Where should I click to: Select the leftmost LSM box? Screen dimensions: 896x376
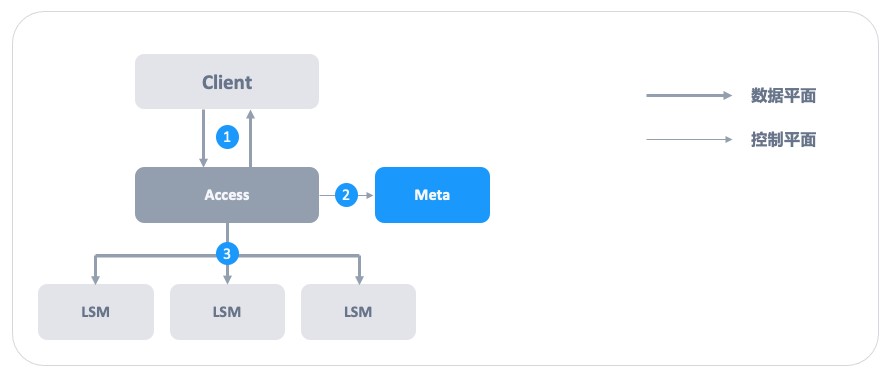95,312
